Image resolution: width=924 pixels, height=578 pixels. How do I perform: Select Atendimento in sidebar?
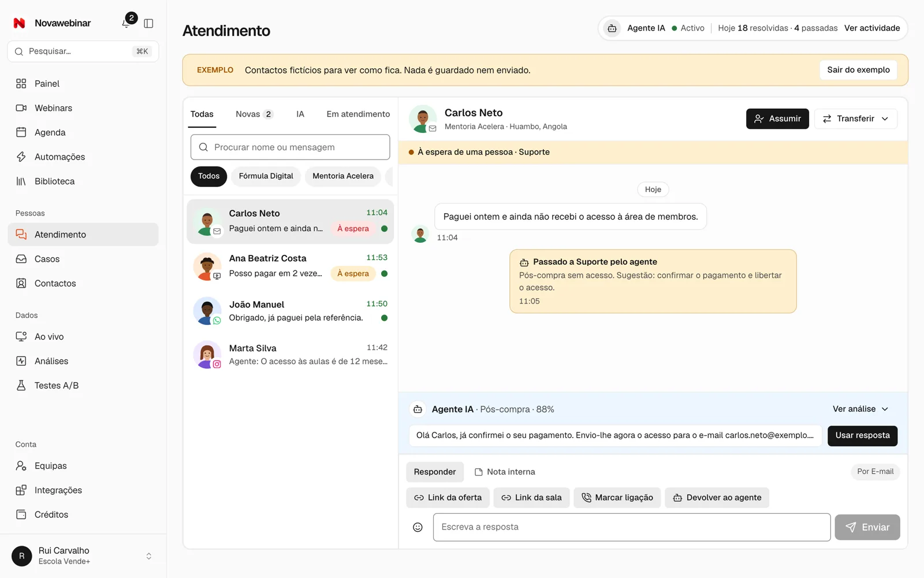pos(83,235)
